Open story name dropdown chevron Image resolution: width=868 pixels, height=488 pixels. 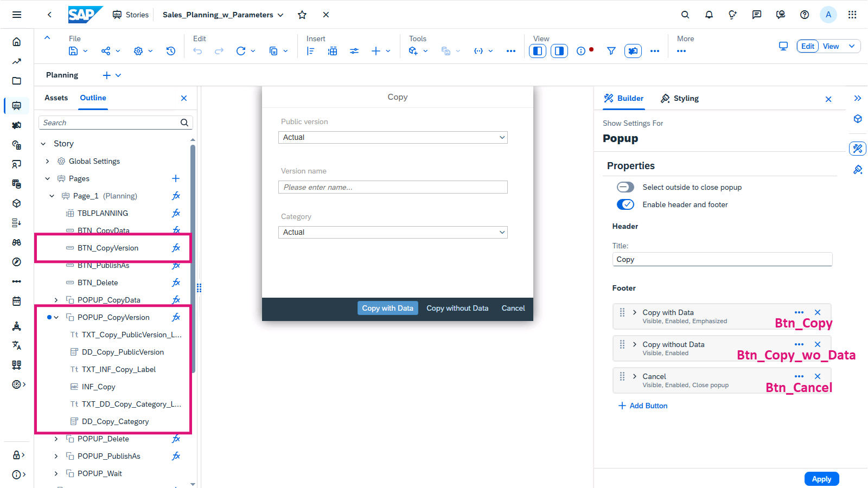pyautogui.click(x=280, y=15)
